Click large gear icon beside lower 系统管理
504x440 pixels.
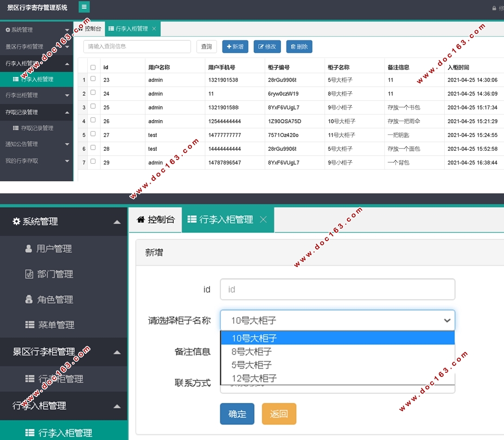pyautogui.click(x=16, y=221)
